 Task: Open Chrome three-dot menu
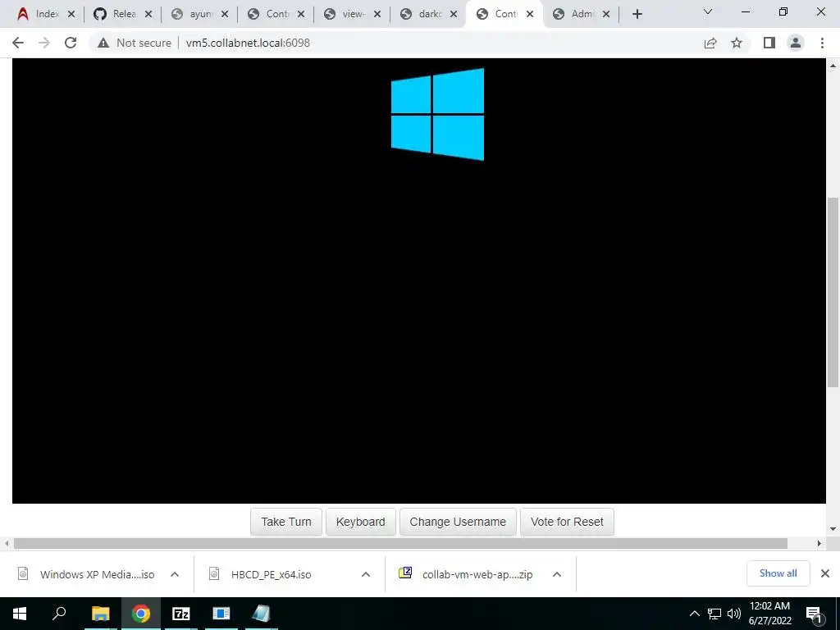tap(822, 43)
